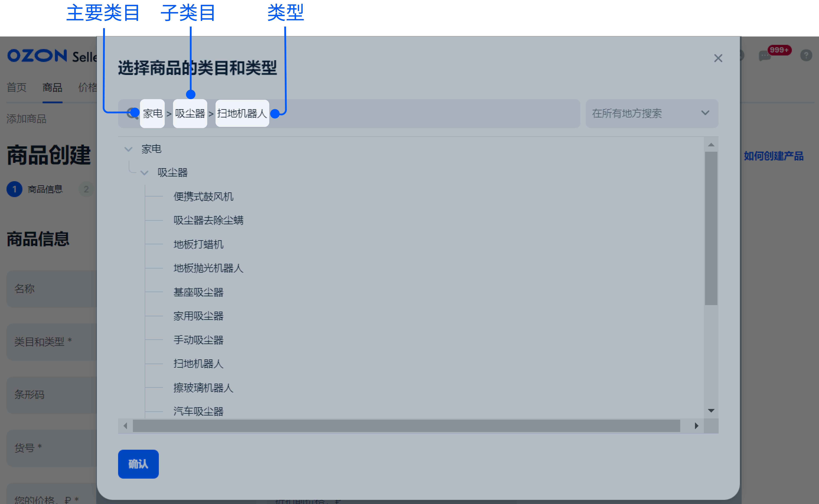This screenshot has height=504, width=819.
Task: Click the 确认 confirm button
Action: [138, 464]
